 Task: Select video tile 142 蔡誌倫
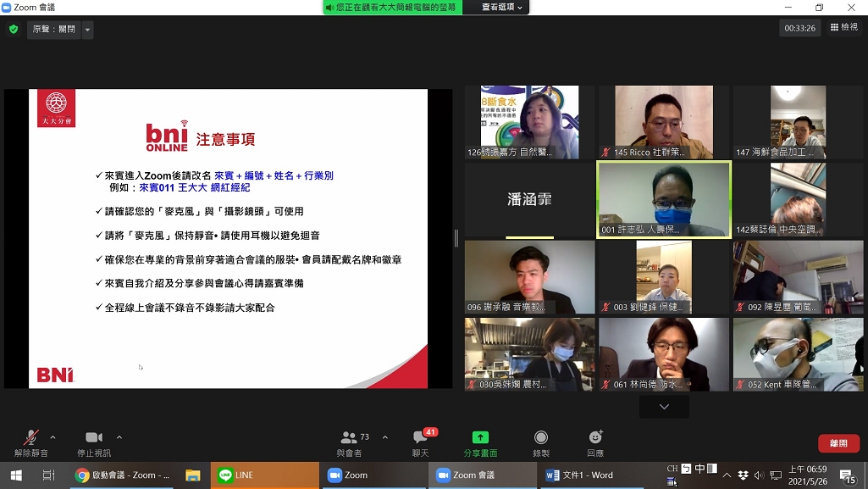pos(798,199)
